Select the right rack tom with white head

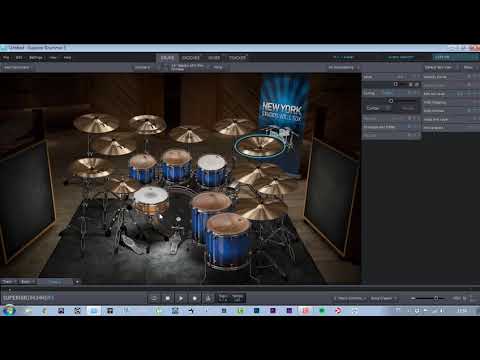click(211, 169)
